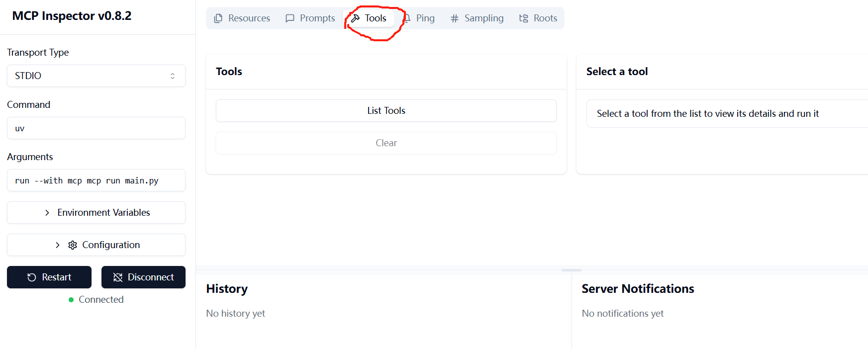Select the Tools tab
868x349 pixels.
pos(369,18)
